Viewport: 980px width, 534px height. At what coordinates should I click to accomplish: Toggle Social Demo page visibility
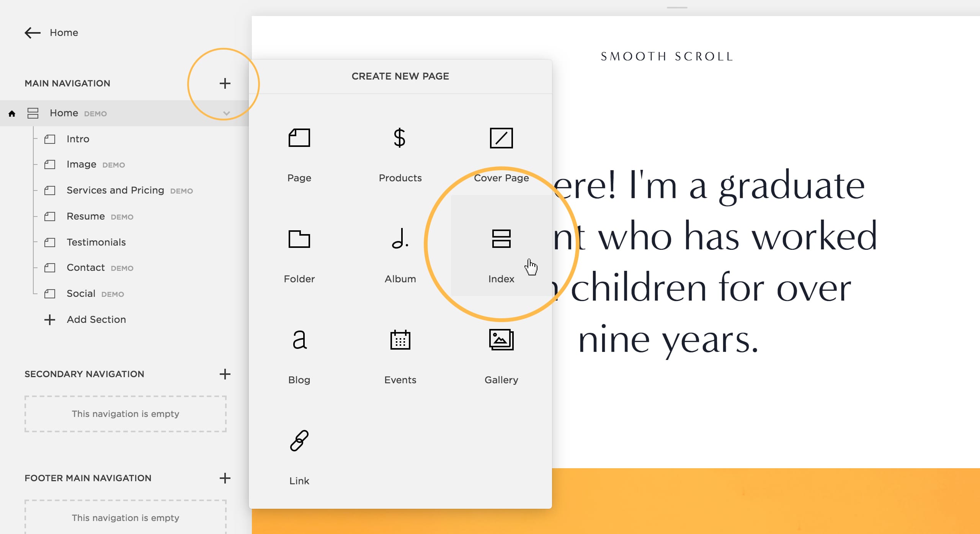49,293
